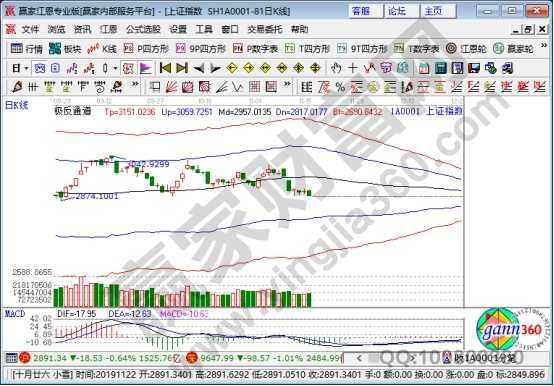Select the hand pan tool

pyautogui.click(x=336, y=68)
